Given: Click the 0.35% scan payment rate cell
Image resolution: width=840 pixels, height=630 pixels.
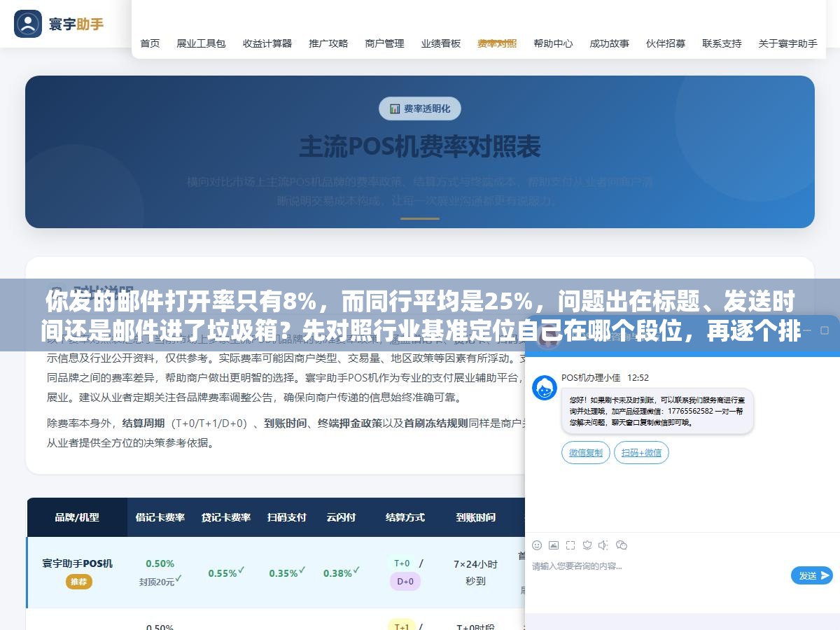Looking at the screenshot, I should click(x=287, y=573).
